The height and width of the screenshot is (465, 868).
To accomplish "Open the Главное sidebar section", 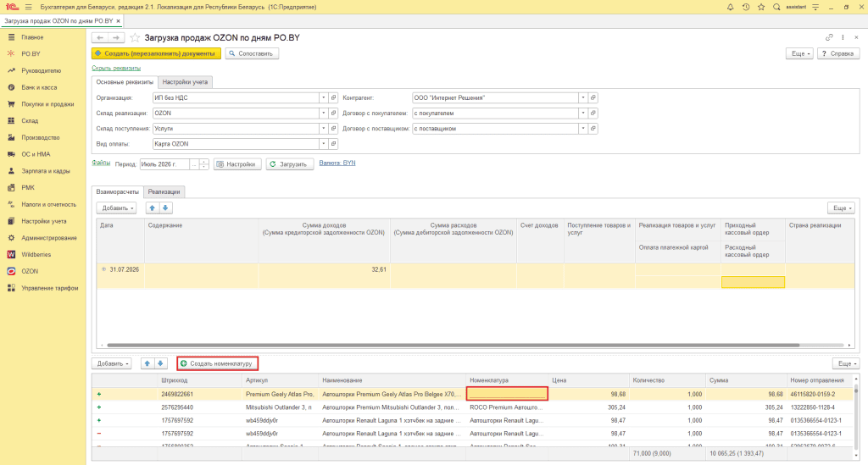I will (32, 37).
